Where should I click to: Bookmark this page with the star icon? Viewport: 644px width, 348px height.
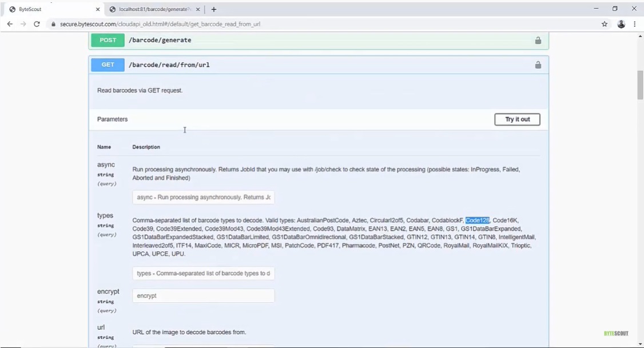[x=605, y=24]
